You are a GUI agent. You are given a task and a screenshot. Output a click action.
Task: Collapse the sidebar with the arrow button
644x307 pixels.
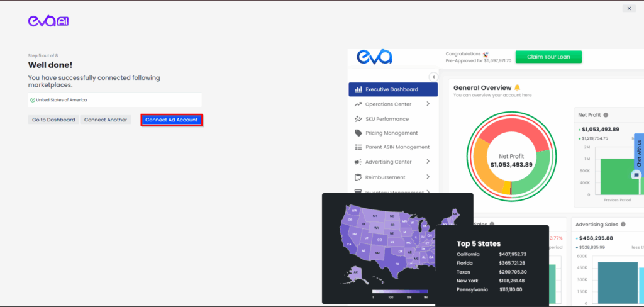pyautogui.click(x=433, y=77)
